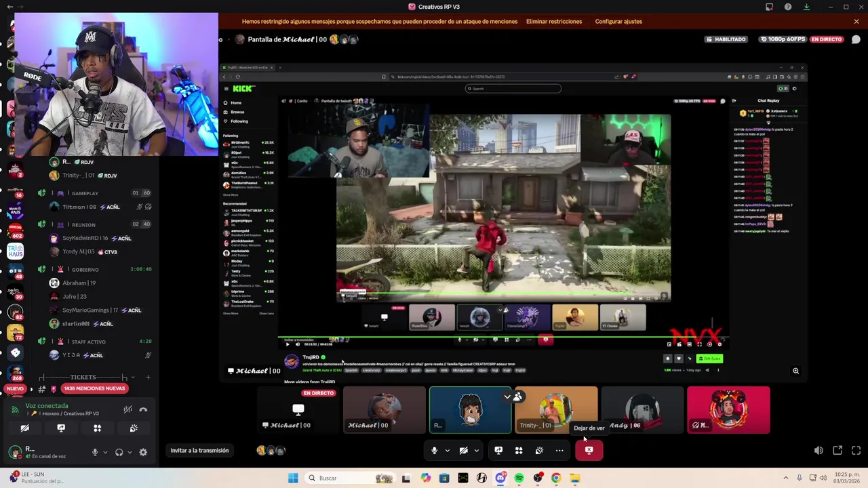Toggle fullscreen for the stream
The image size is (868, 488).
tap(856, 450)
